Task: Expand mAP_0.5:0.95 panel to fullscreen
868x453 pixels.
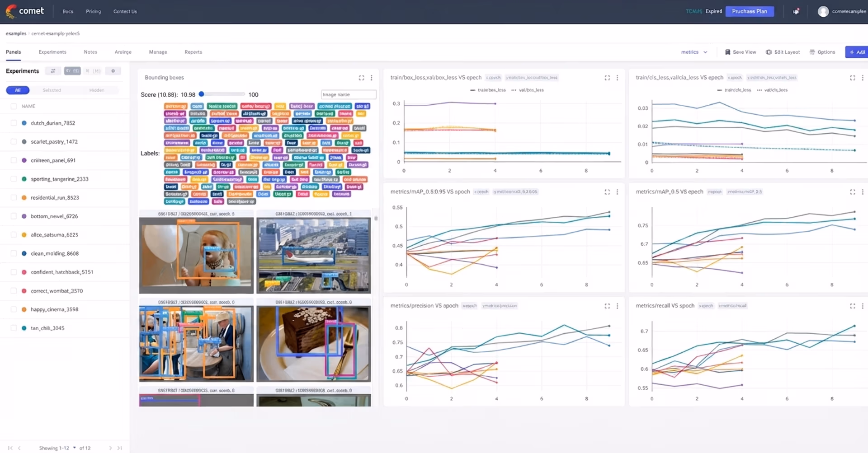Action: [x=607, y=192]
